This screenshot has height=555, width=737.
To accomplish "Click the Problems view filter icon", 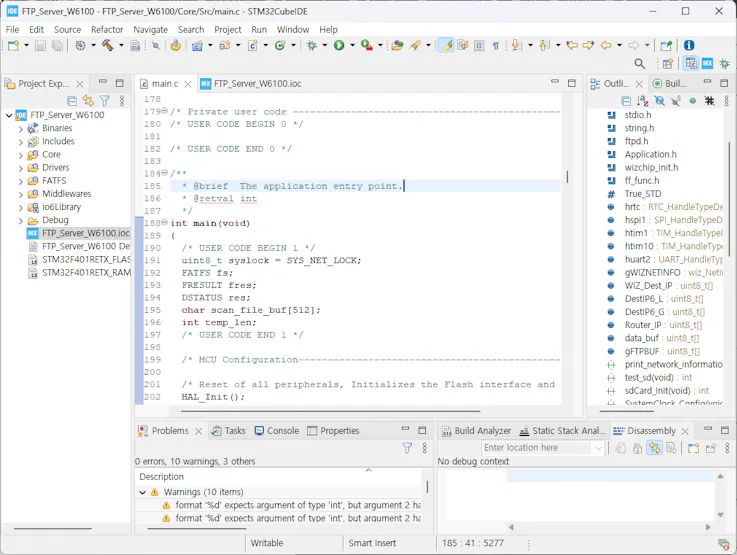I will point(407,448).
